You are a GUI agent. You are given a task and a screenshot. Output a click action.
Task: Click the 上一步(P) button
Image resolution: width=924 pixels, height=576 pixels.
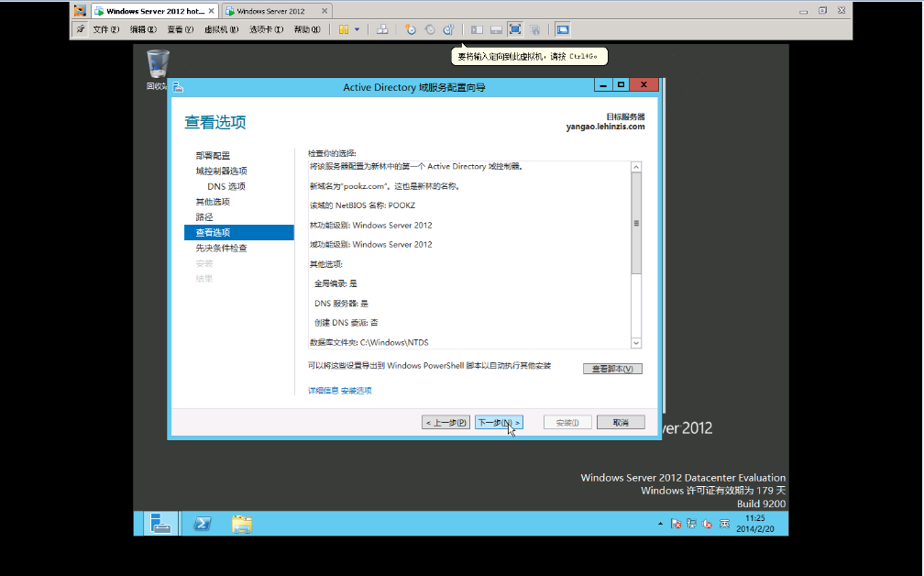click(x=446, y=422)
